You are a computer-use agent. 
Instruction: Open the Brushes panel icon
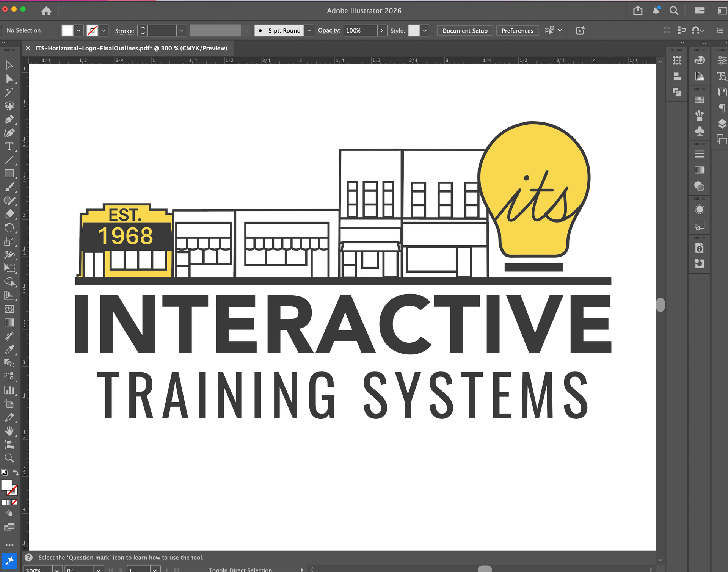pos(700,115)
